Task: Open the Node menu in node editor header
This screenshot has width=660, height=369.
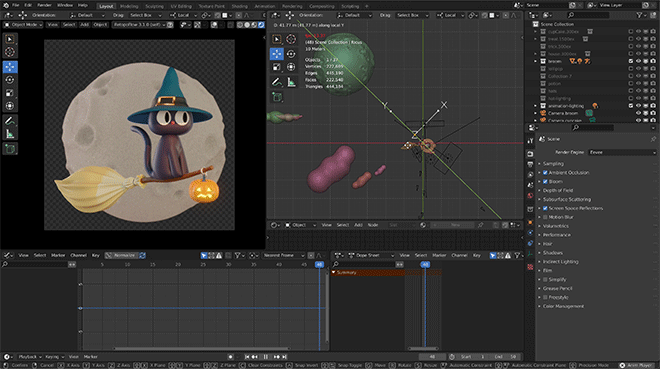Action: (x=373, y=225)
